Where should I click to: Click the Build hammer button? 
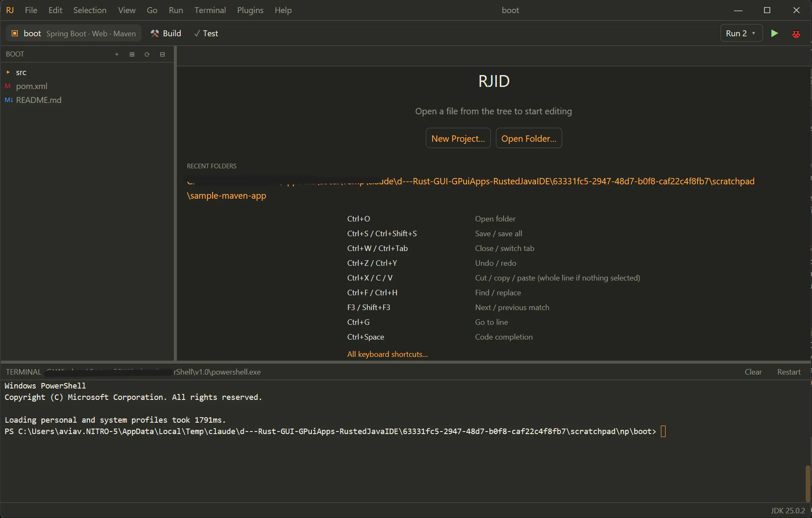tap(166, 33)
